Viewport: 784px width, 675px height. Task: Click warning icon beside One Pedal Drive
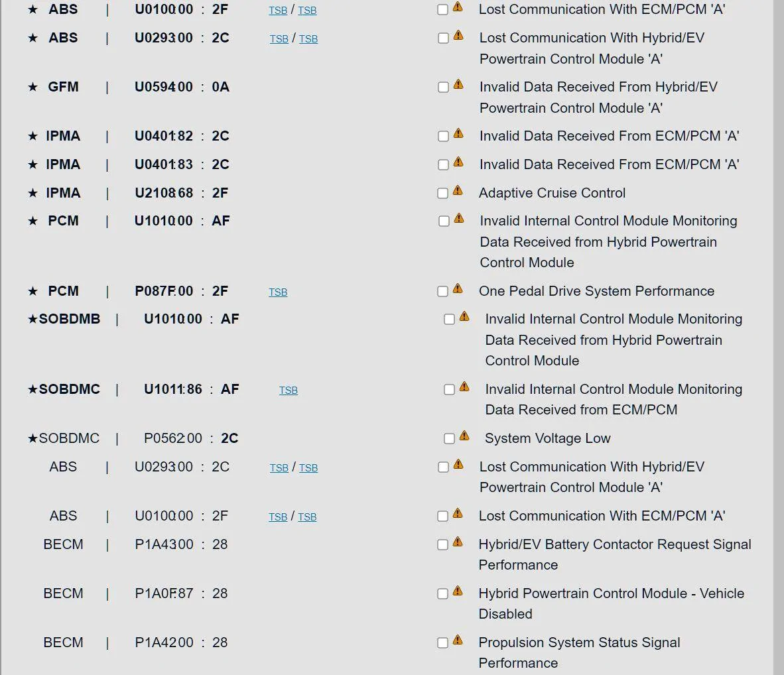[458, 288]
